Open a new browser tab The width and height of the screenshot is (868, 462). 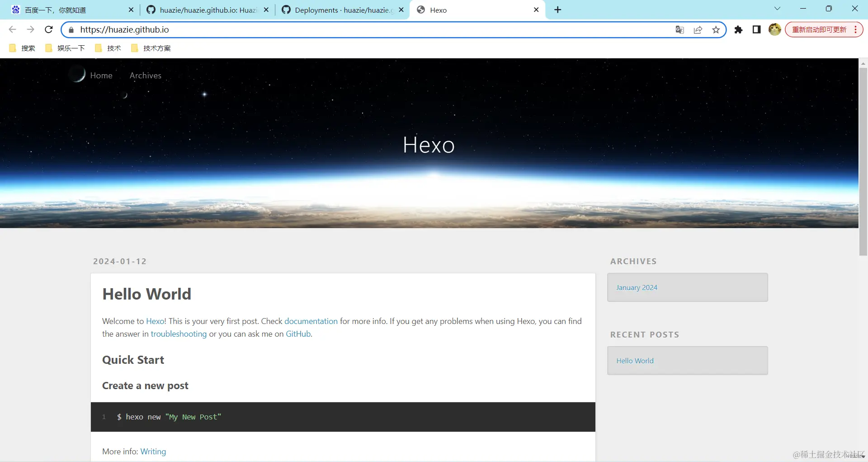(558, 10)
